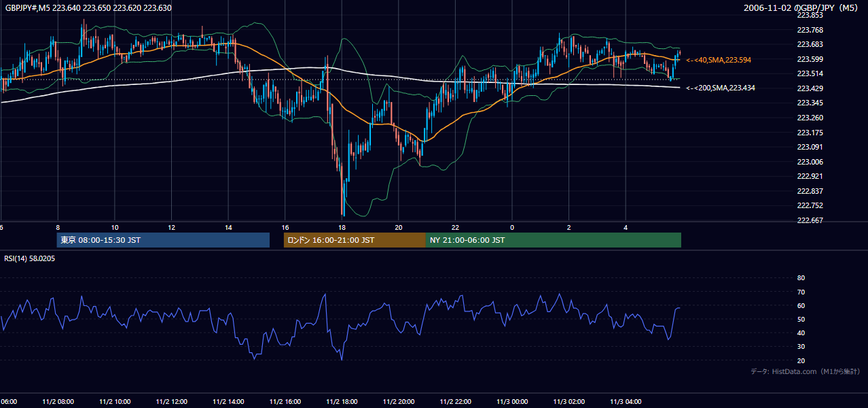Click the hour label 16 under the price chart
This screenshot has width=868, height=408.
285,227
